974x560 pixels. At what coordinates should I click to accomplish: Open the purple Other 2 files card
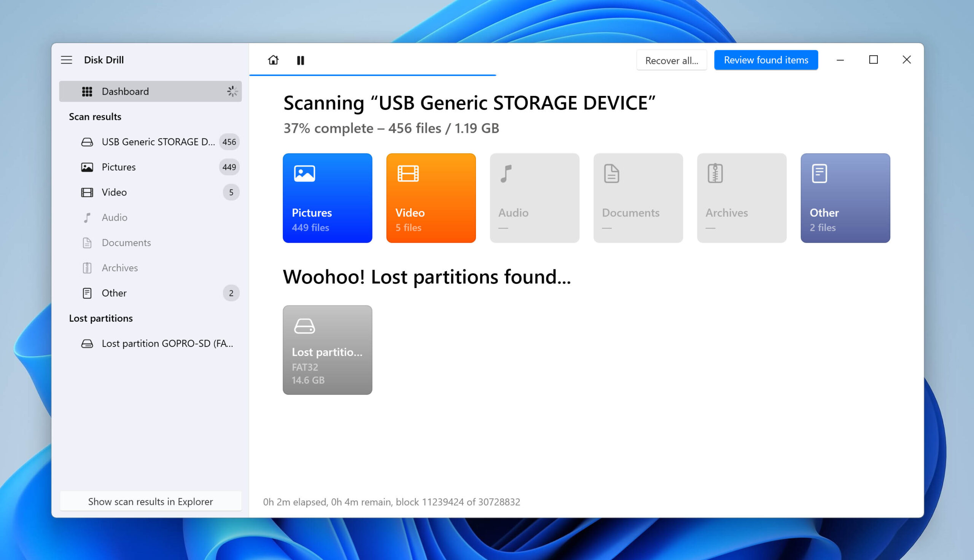(845, 198)
